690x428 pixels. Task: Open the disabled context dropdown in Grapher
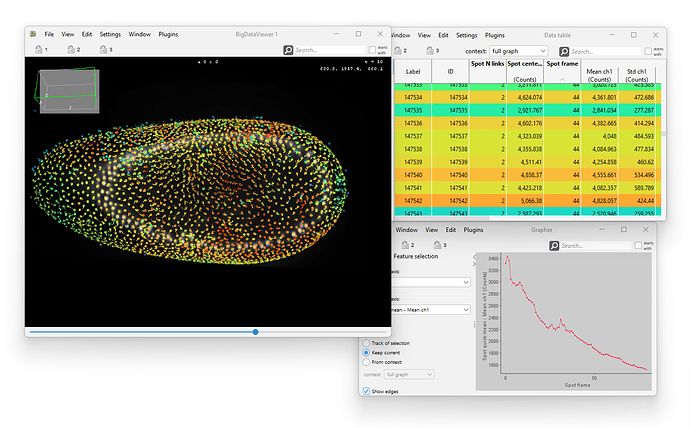[x=410, y=374]
